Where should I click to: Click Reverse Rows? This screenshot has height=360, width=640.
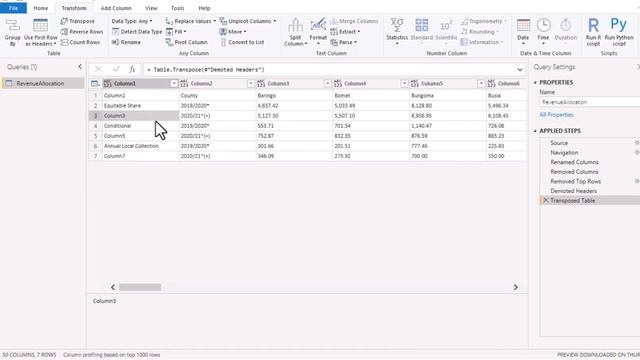click(82, 31)
